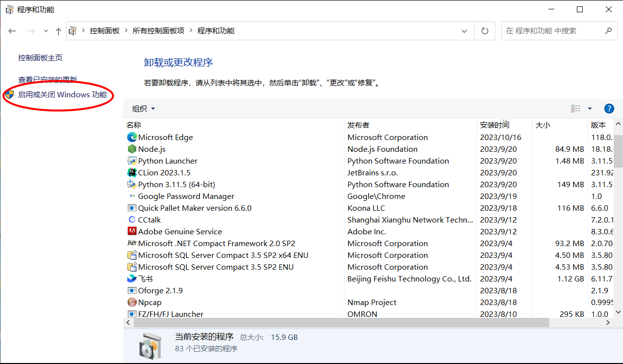Image resolution: width=623 pixels, height=364 pixels.
Task: Expand the chevron after 所有控制面板项
Action: [x=191, y=31]
